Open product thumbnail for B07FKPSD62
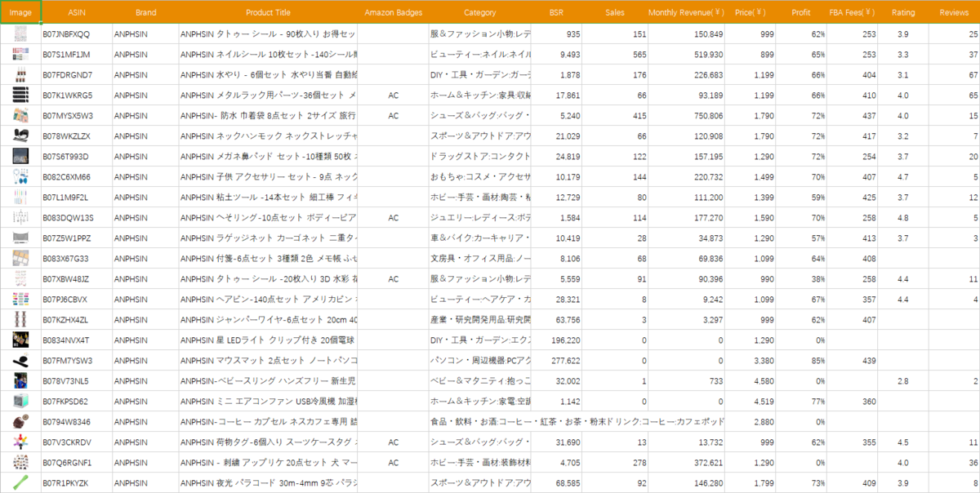 pos(20,402)
